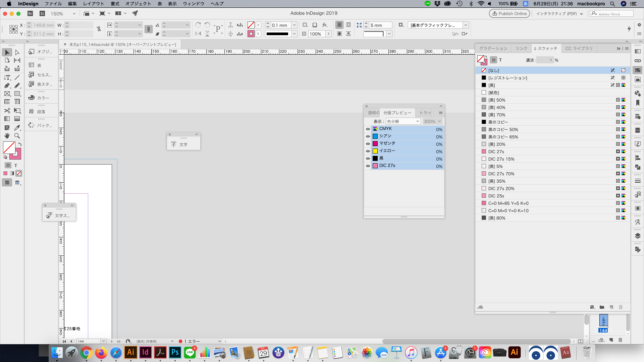The image size is (644, 362).
Task: Launch Photoshop from the dock
Action: coord(175,353)
